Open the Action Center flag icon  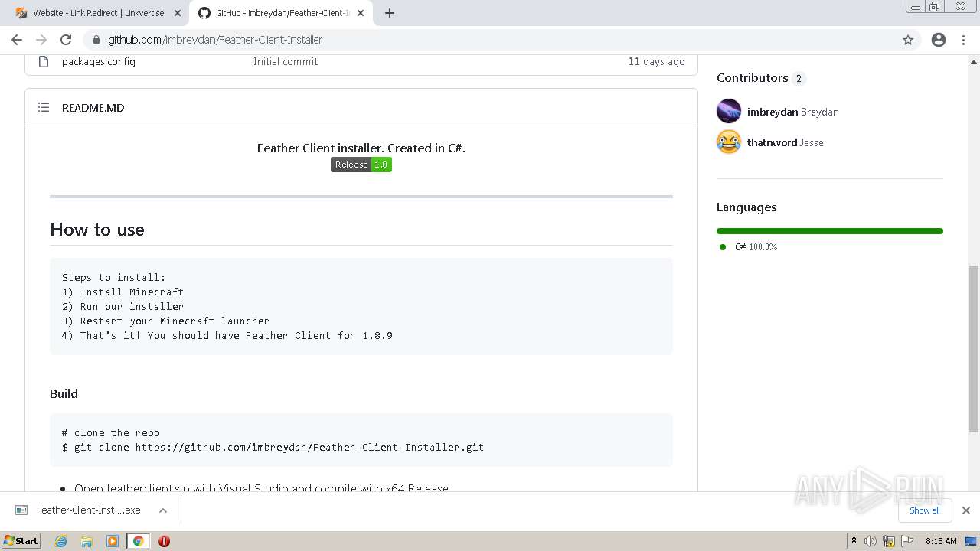tap(907, 541)
